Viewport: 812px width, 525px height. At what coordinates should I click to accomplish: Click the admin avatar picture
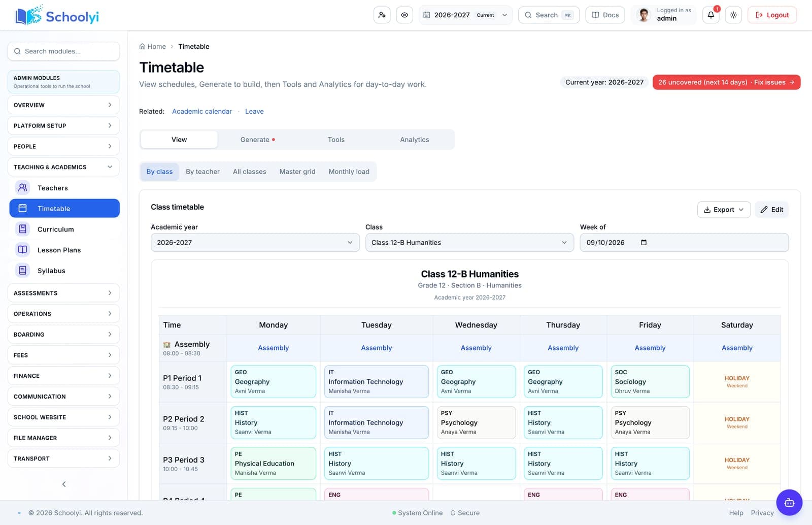(644, 15)
